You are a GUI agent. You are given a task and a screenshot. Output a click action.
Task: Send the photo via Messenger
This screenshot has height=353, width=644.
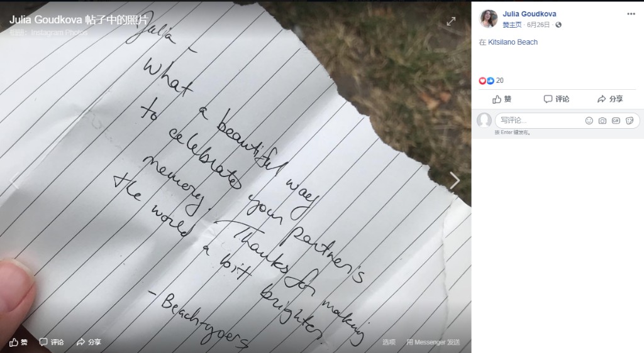point(433,342)
